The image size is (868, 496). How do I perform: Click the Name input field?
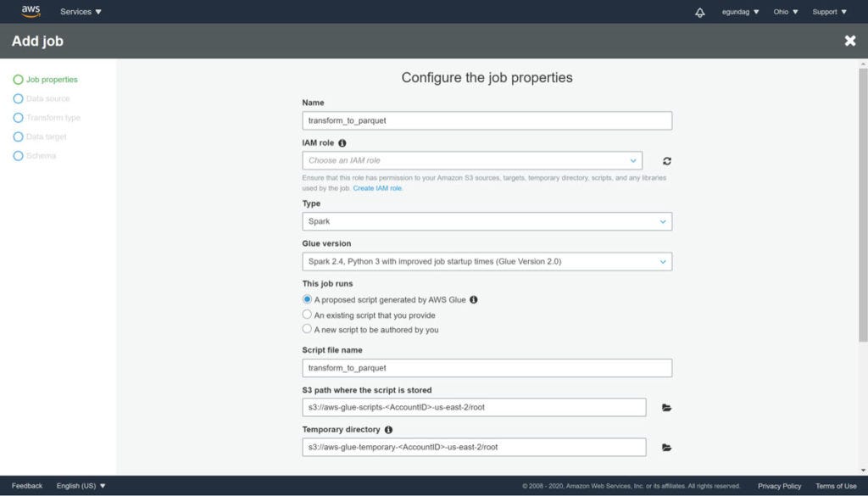pos(487,120)
